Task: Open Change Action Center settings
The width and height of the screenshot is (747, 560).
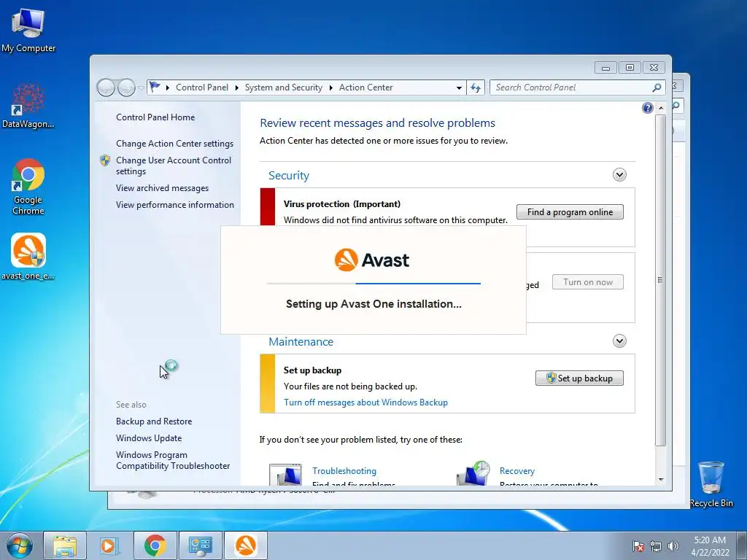Action: (x=174, y=144)
